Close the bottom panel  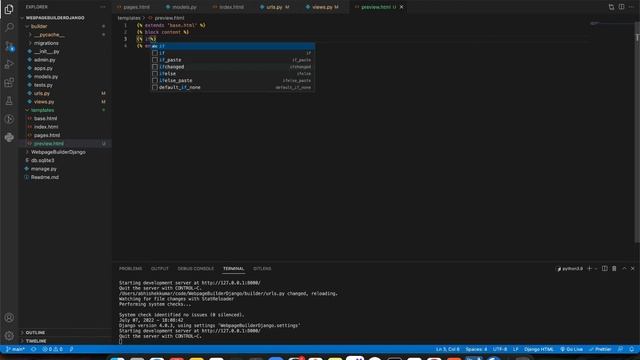[633, 269]
